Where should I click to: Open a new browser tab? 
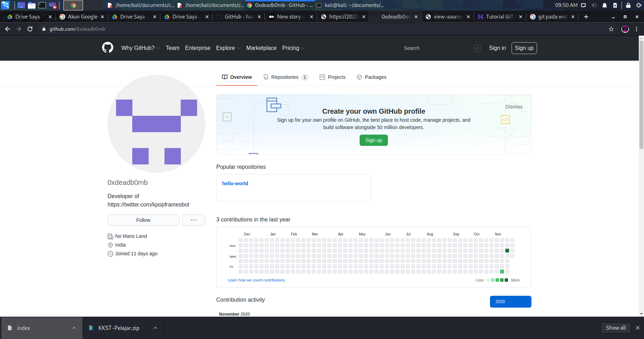coord(586,17)
